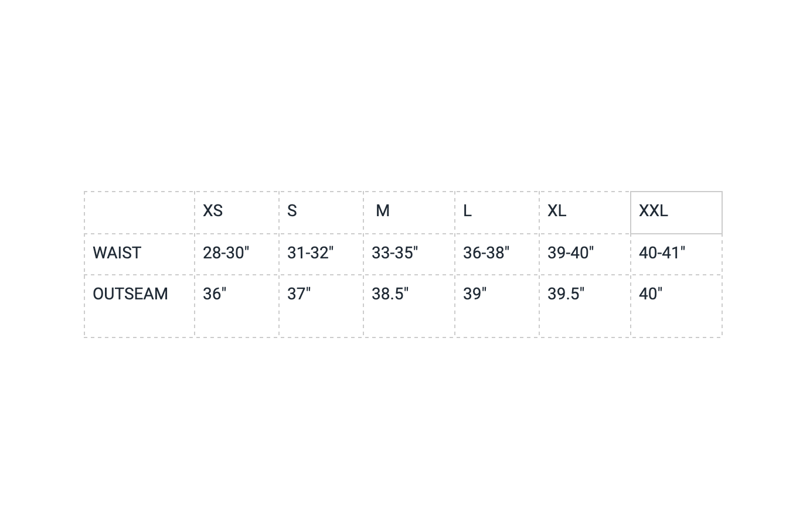Click the S size header cell

pos(321,213)
